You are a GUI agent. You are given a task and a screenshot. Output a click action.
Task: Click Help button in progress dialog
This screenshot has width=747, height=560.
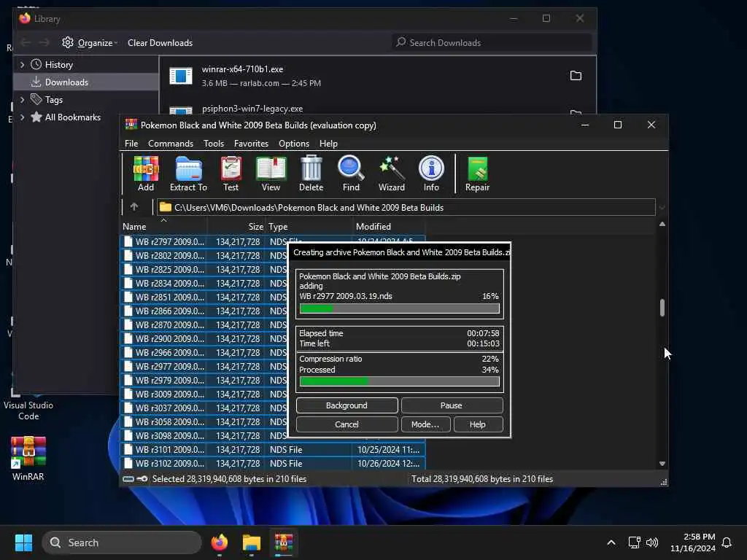478,424
